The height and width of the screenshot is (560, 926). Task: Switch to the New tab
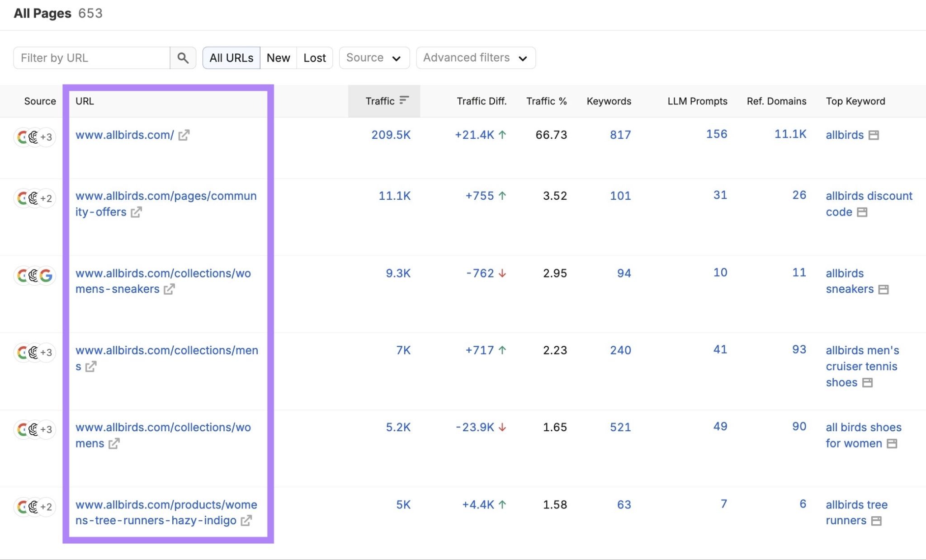click(278, 58)
